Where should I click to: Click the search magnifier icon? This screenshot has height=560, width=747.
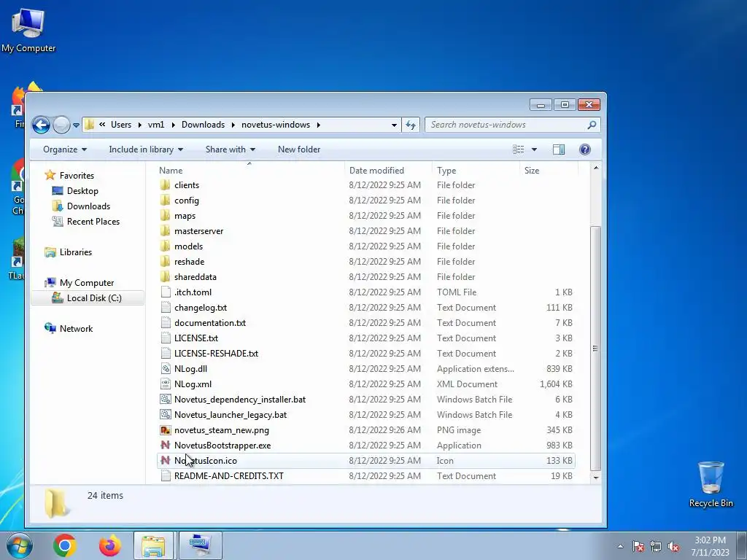click(x=592, y=125)
